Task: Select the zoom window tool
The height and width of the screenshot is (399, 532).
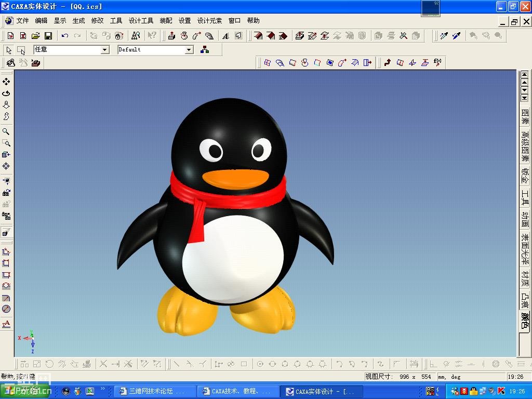Action: point(6,143)
